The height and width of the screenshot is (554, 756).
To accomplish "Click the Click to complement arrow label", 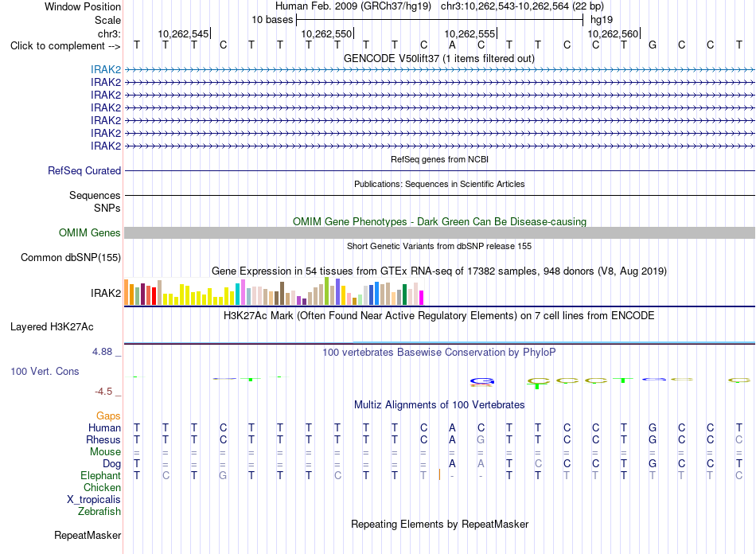I will tap(65, 46).
